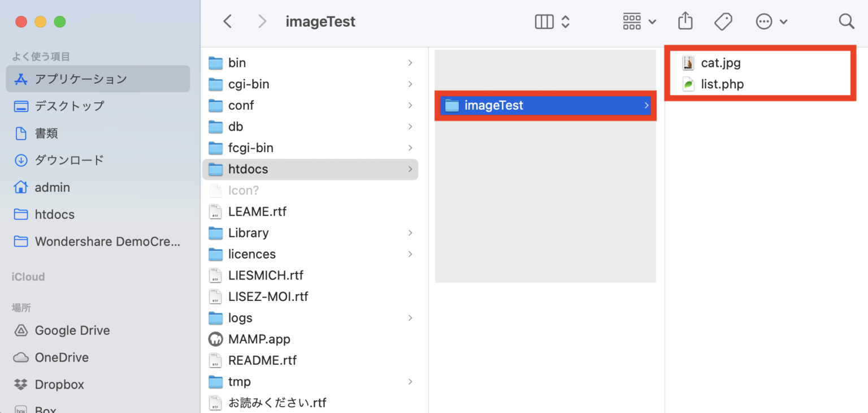
Task: Open the grouping dropdown next to grid icon
Action: (x=652, y=21)
